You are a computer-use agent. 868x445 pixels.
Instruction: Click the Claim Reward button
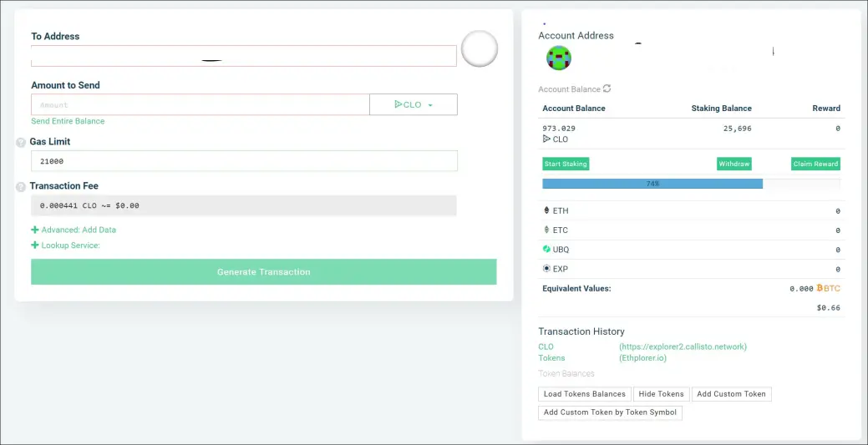[x=815, y=164]
